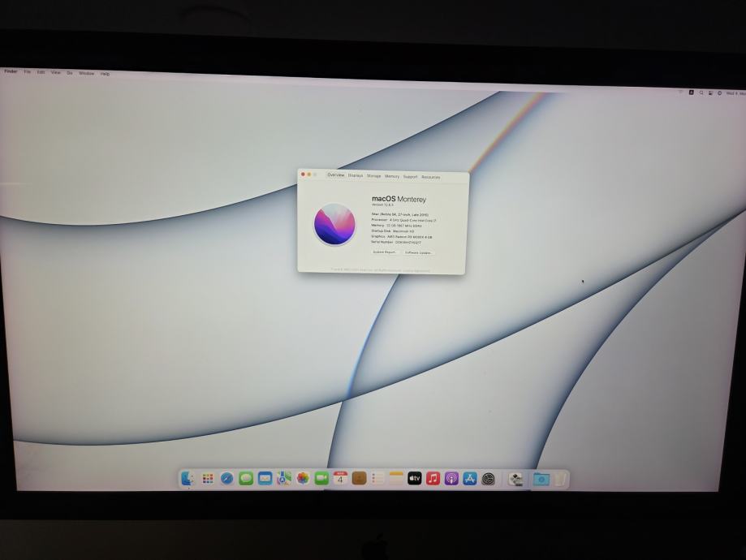This screenshot has width=746, height=560.
Task: Click the macOS Monterey title text
Action: (x=399, y=199)
